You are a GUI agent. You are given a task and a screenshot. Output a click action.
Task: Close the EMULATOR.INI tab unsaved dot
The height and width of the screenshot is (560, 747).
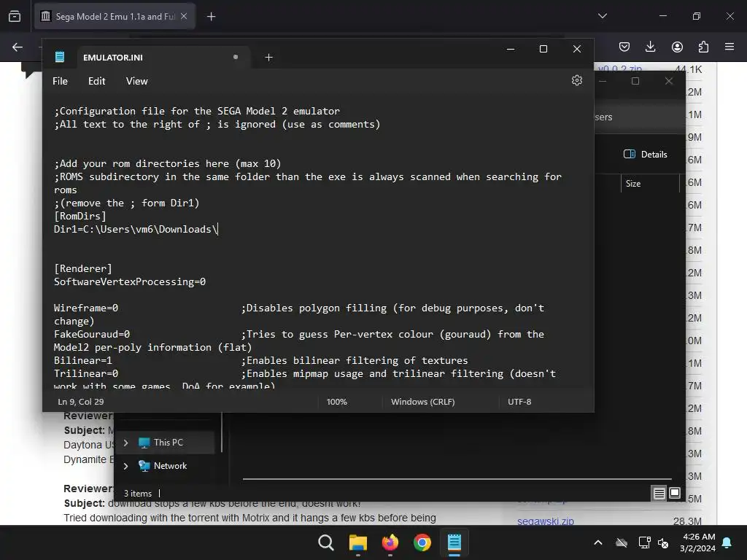(236, 57)
